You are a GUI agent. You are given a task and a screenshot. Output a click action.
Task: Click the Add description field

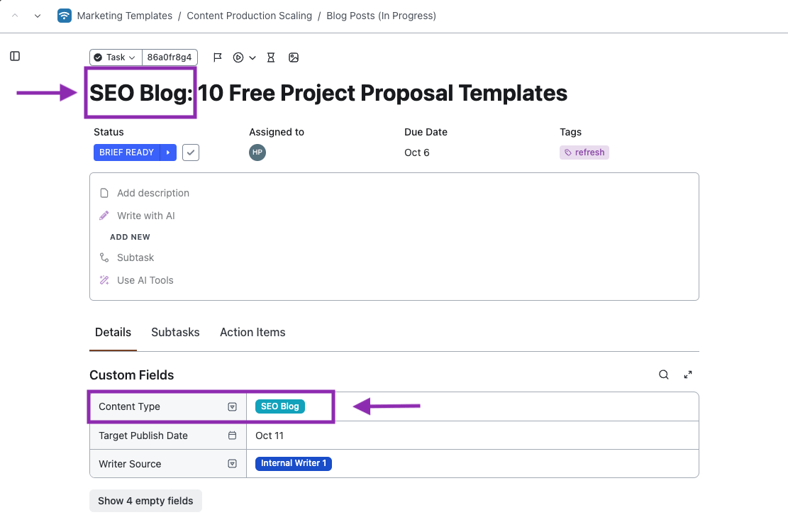click(x=153, y=193)
